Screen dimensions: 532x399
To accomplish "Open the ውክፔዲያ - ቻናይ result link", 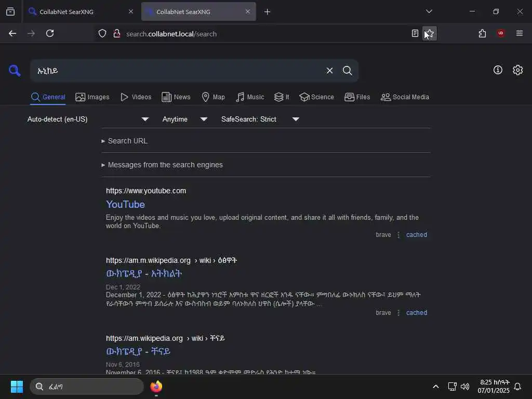I will coord(138,351).
